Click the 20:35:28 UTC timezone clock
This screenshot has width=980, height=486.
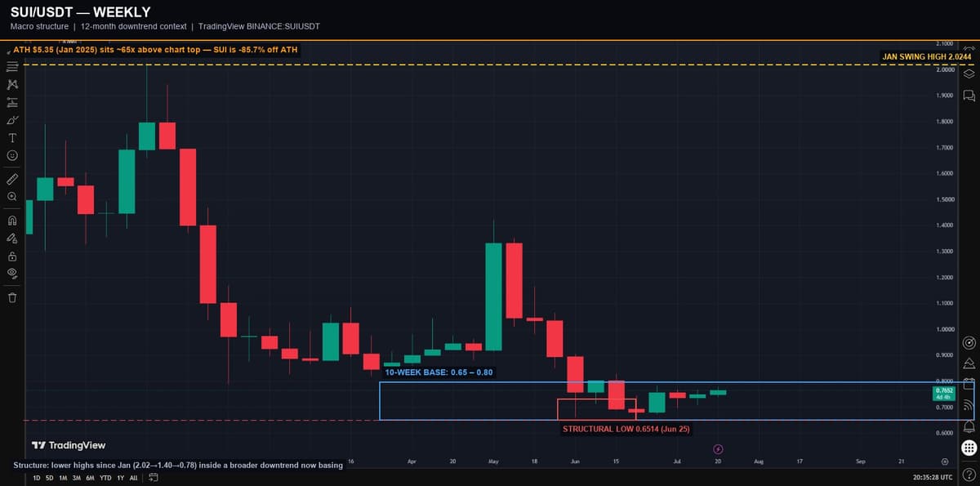click(x=933, y=477)
